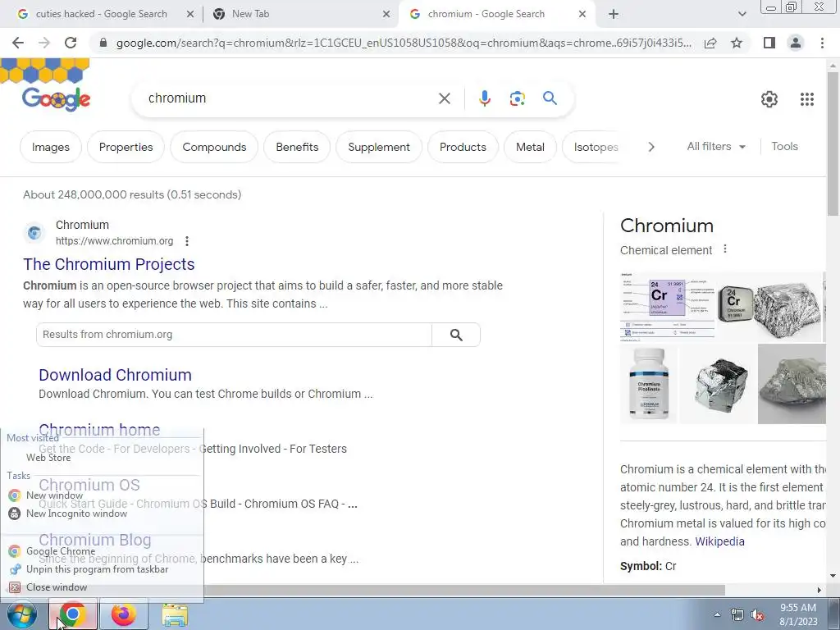Open the browser side panel
840x630 pixels.
(769, 43)
